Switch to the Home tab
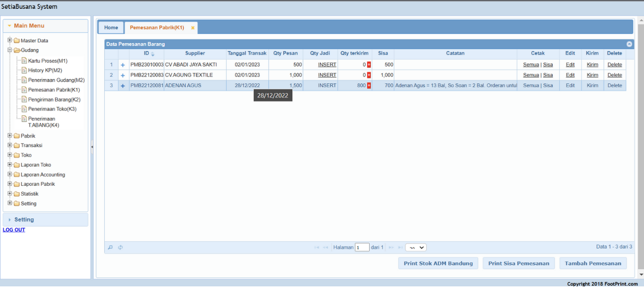 [111, 28]
